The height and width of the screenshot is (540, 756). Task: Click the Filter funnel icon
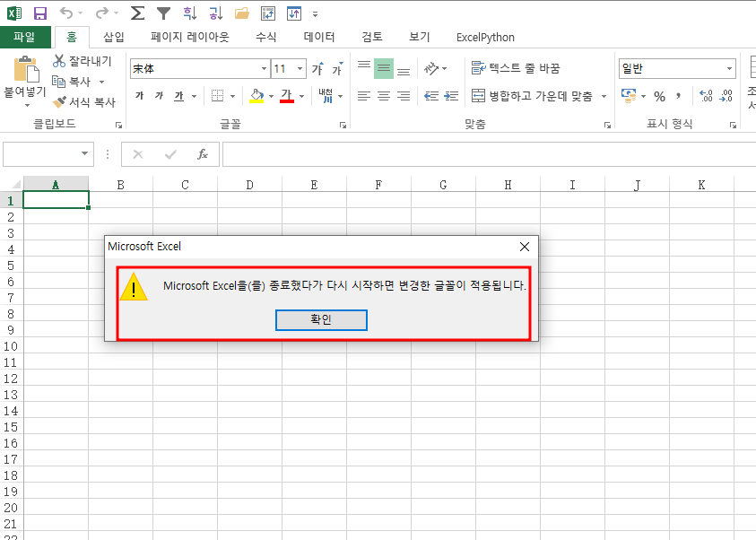163,13
